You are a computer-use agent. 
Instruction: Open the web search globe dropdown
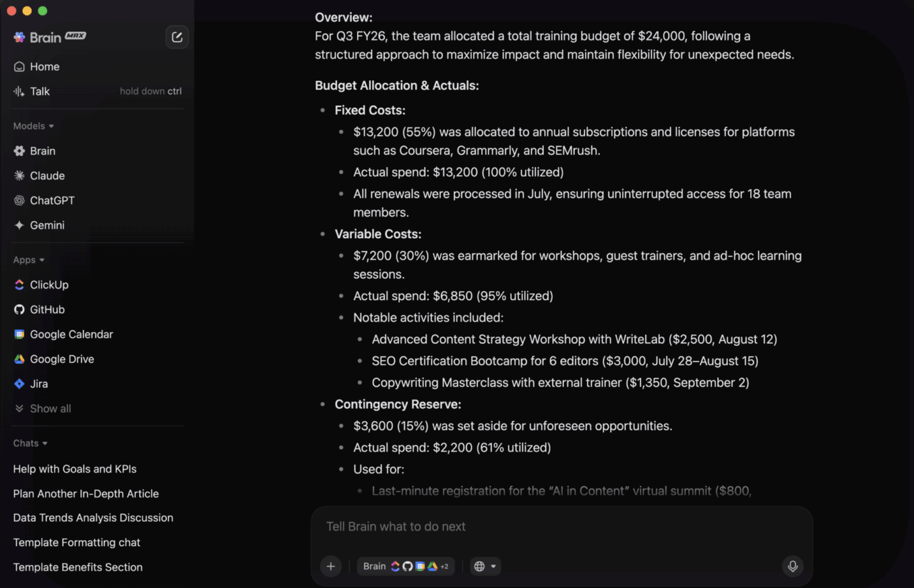coord(485,566)
